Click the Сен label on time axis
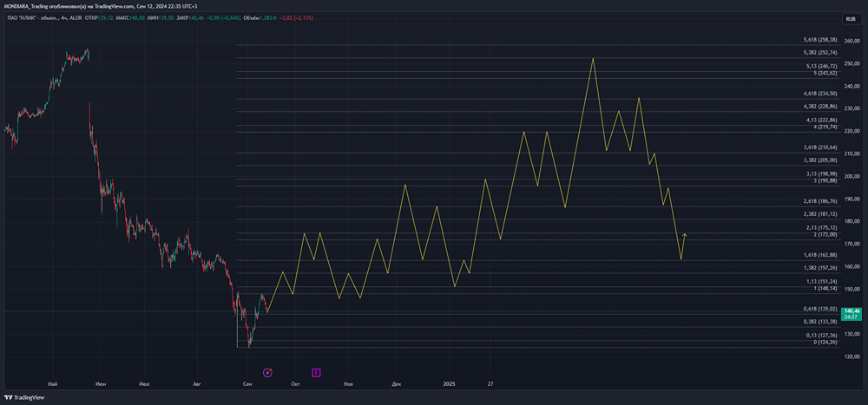 (247, 383)
